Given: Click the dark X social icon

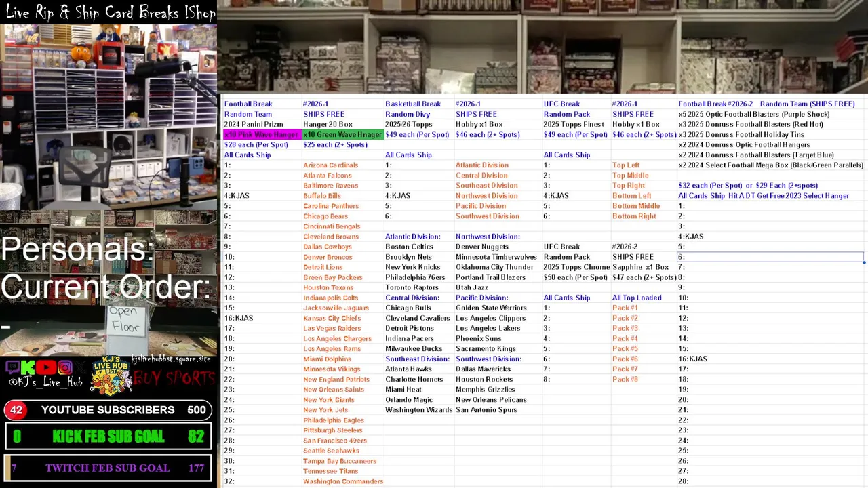Looking at the screenshot, I should 81,368.
